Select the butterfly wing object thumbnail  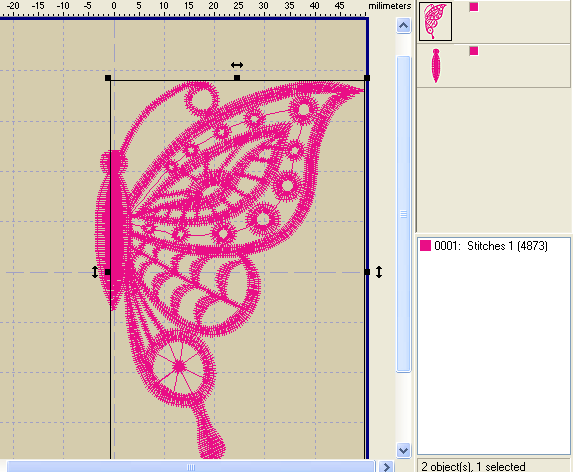point(435,22)
